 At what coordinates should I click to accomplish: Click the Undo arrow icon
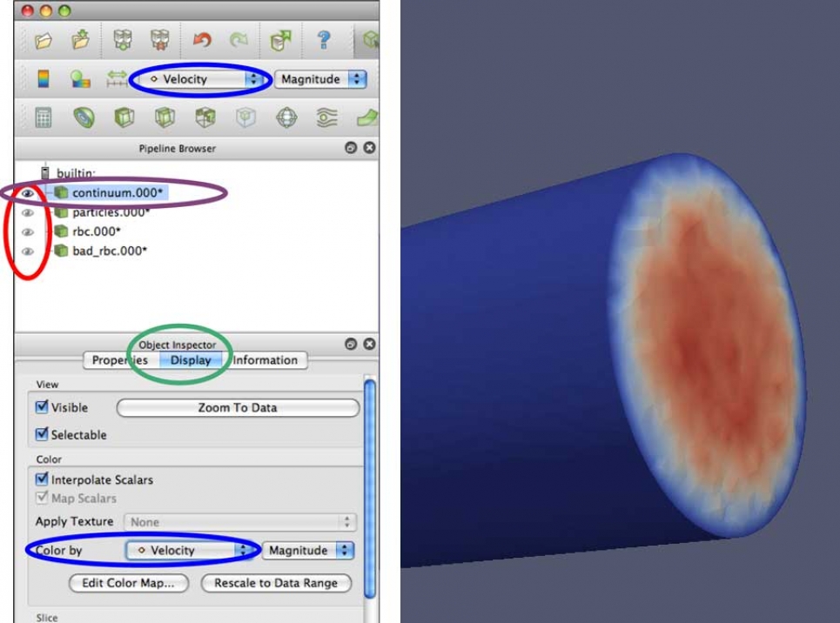click(201, 40)
